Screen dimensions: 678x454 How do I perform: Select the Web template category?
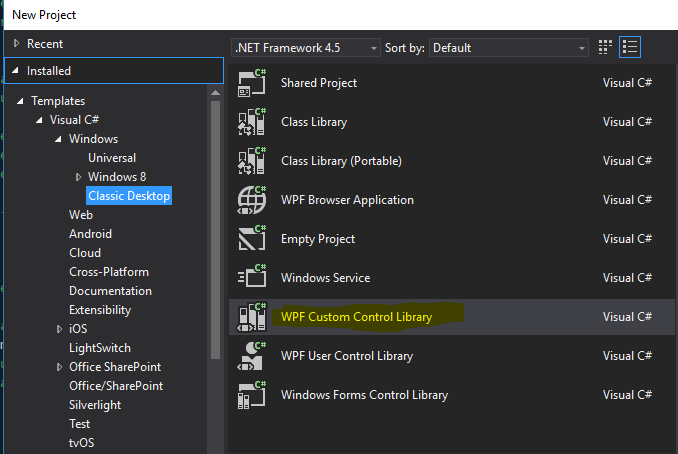(x=81, y=215)
